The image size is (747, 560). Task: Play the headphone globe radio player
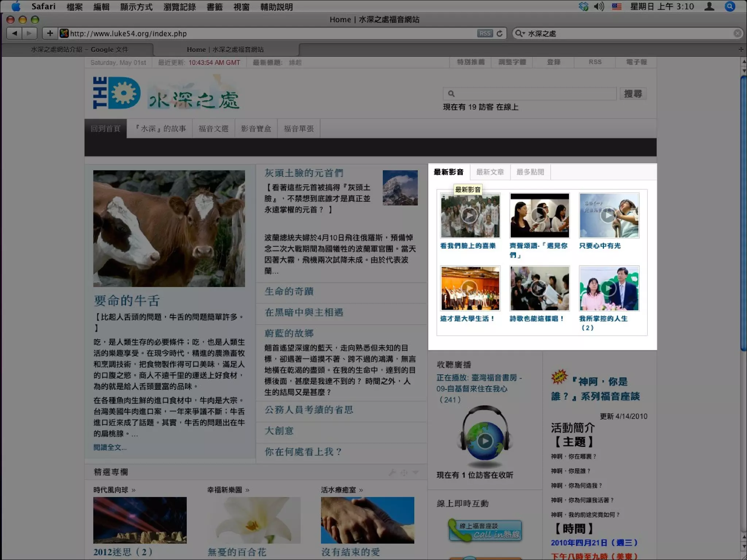click(485, 441)
